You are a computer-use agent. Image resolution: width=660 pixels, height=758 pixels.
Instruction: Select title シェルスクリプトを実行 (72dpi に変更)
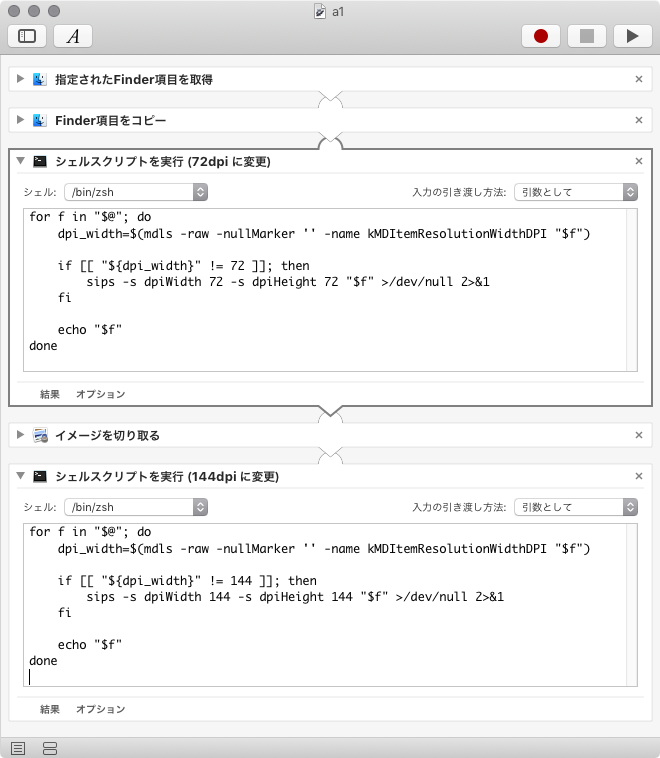[162, 161]
